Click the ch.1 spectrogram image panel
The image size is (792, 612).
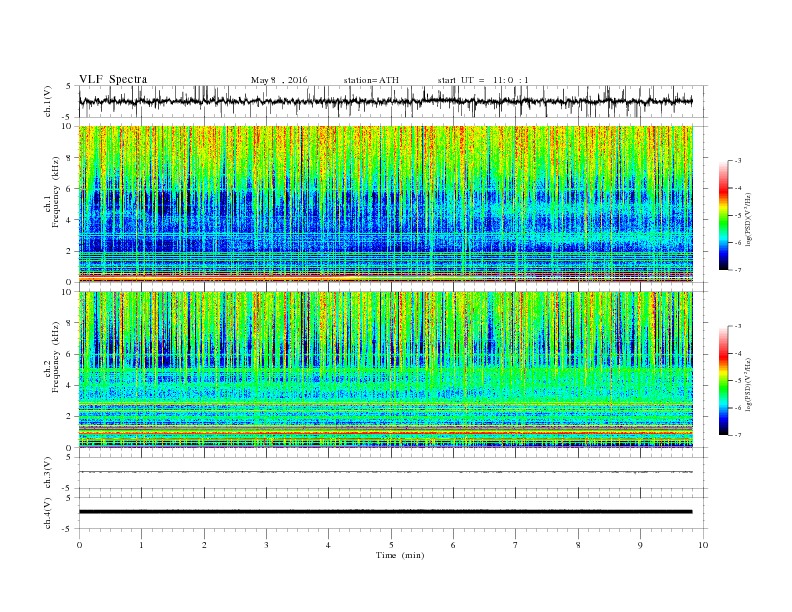(x=385, y=204)
